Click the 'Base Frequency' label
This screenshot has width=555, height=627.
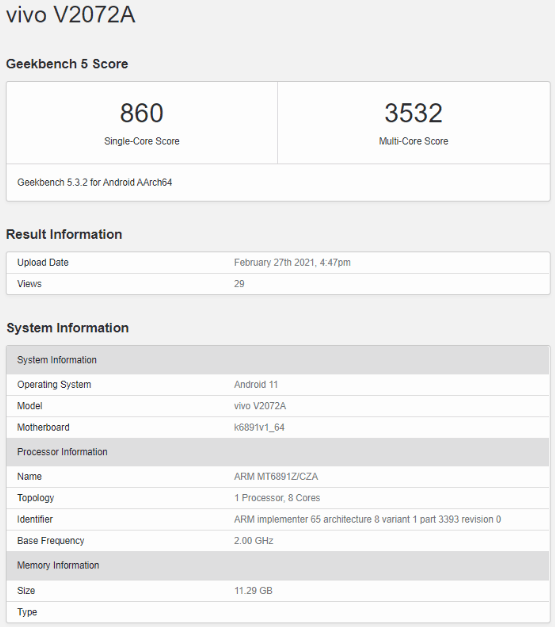click(x=50, y=541)
